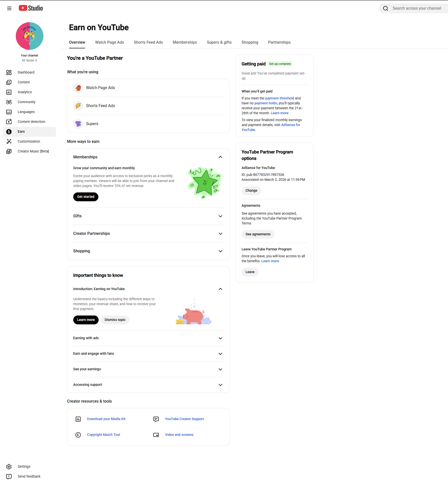Click the Earn dollar sign icon
The height and width of the screenshot is (482, 448).
coord(9,131)
